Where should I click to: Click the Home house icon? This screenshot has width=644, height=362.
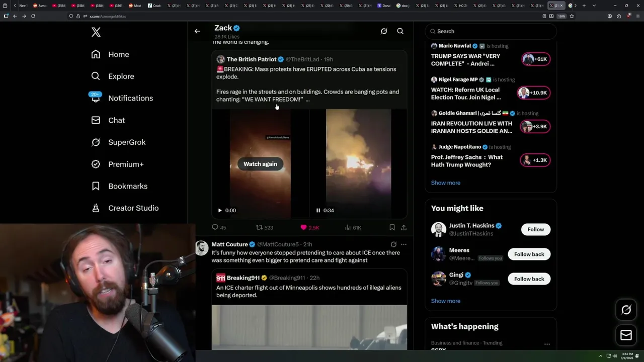96,54
